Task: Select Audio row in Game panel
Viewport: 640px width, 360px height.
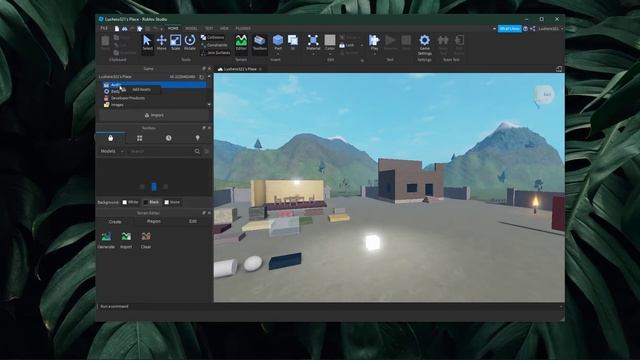Action: [154, 85]
